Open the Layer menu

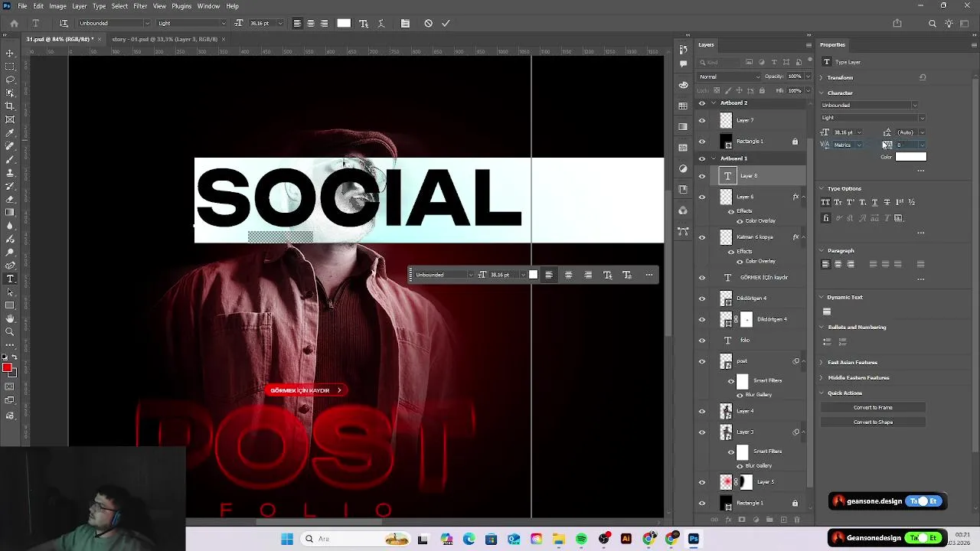point(80,6)
